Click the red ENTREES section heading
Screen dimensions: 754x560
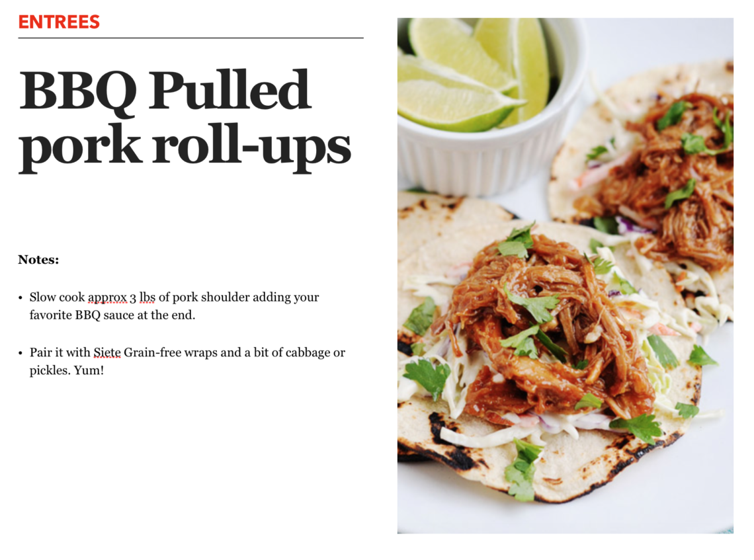pos(59,22)
